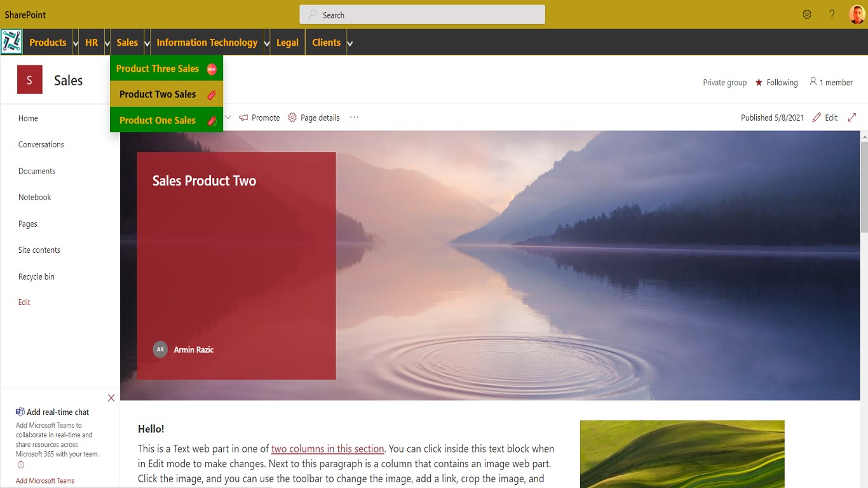Expand the HR menu chevron
Viewport: 868px width, 488px height.
(x=107, y=43)
